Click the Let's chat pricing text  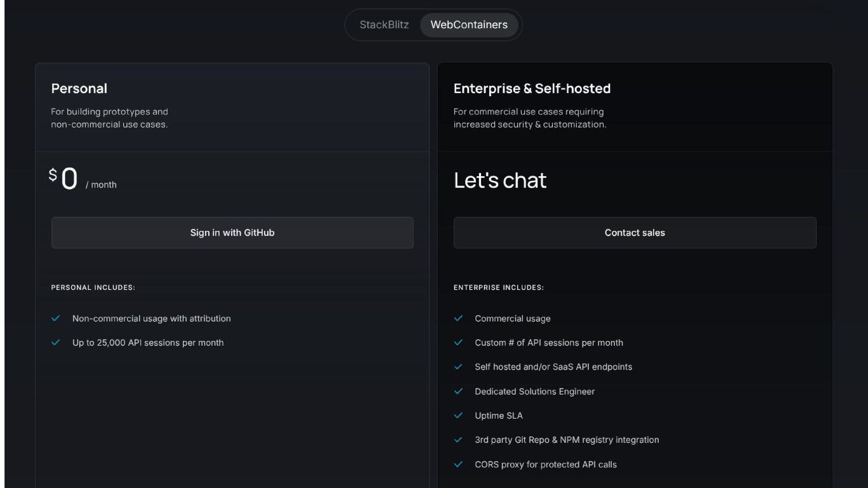tap(500, 180)
